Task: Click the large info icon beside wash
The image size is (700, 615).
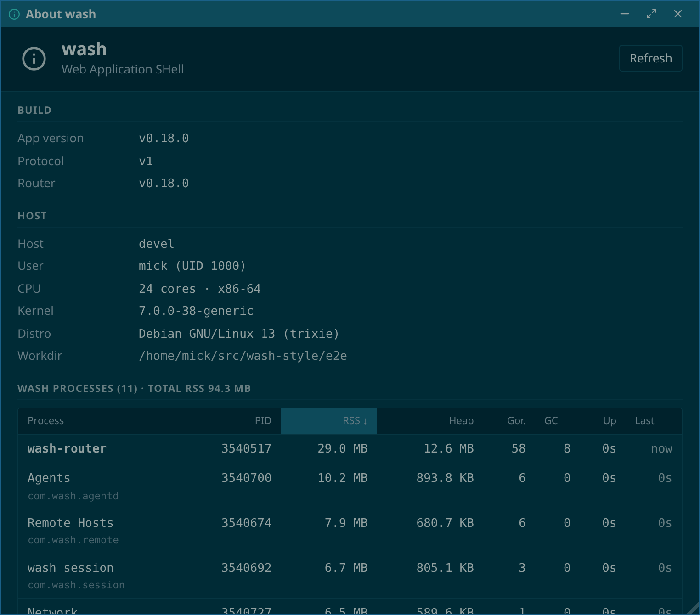Action: 34,59
